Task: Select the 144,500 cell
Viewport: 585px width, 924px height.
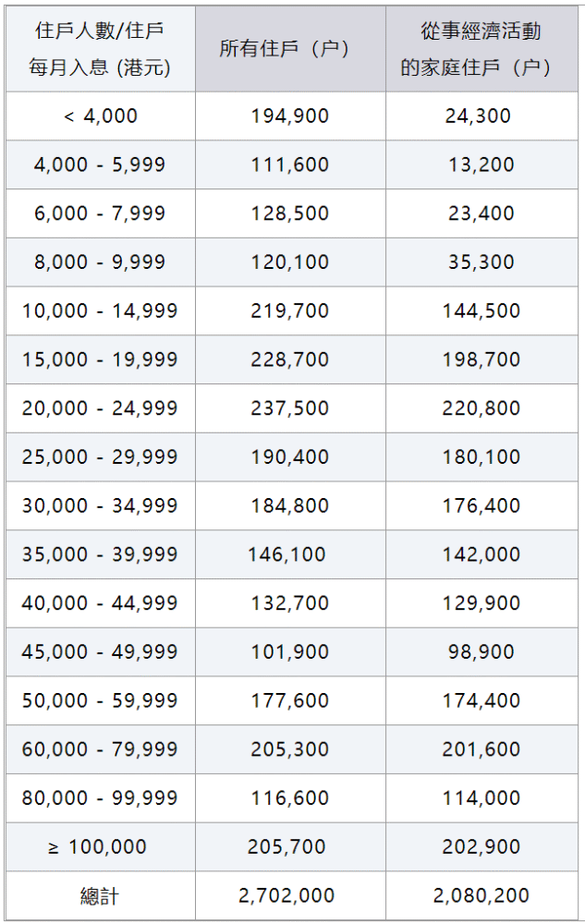Action: coord(481,311)
